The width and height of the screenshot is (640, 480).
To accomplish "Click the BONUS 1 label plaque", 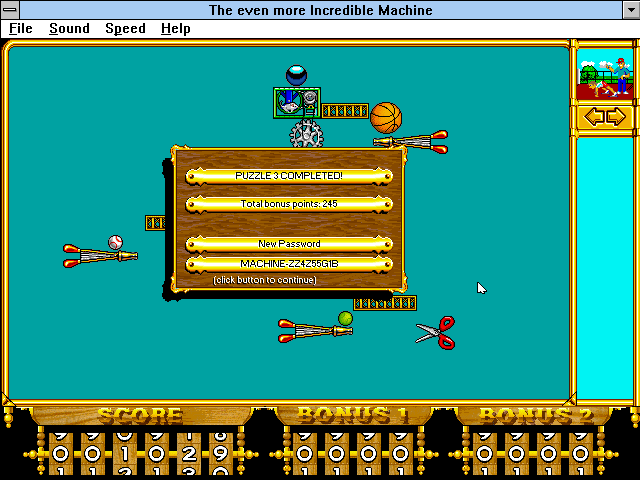I will pos(353,415).
